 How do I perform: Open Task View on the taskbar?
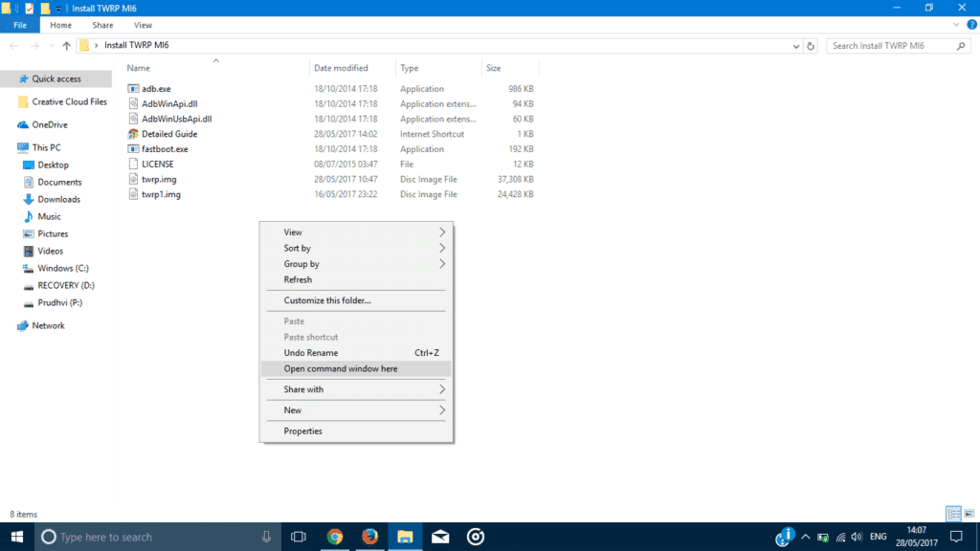[299, 537]
